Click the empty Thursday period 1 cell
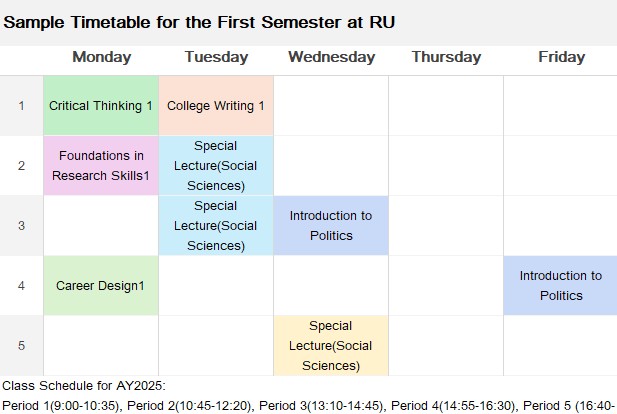This screenshot has height=414, width=617. click(x=446, y=106)
